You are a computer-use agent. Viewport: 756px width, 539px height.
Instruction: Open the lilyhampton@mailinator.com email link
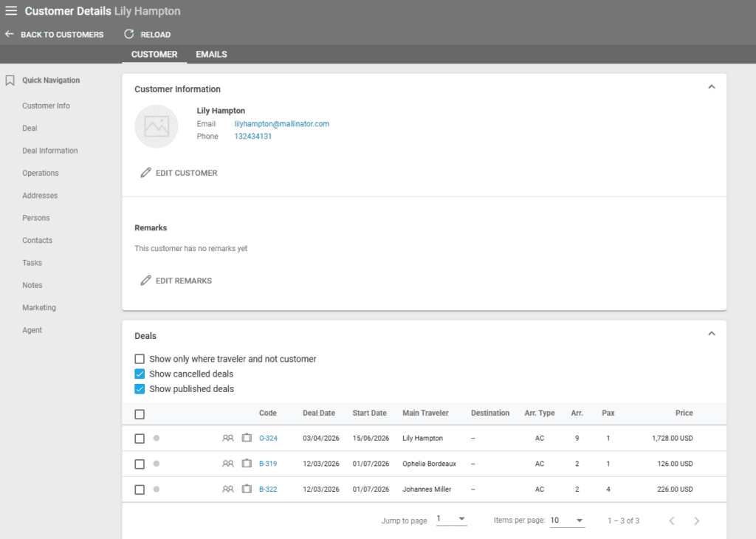tap(281, 124)
